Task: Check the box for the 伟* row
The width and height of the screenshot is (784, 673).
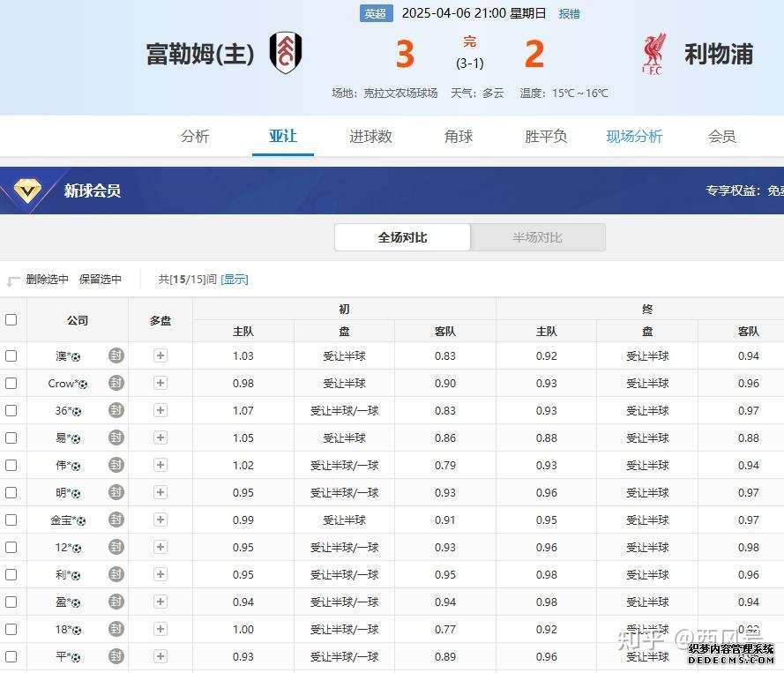Action: tap(11, 465)
